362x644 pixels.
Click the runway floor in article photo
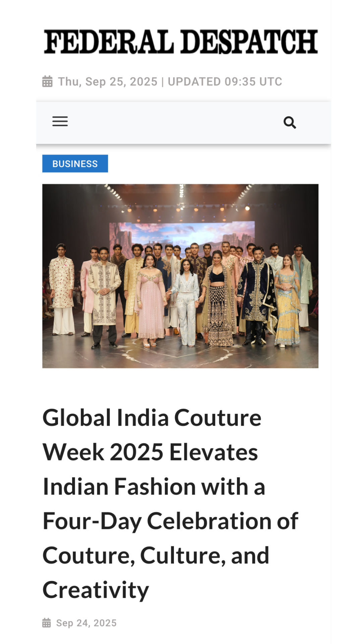(180, 356)
